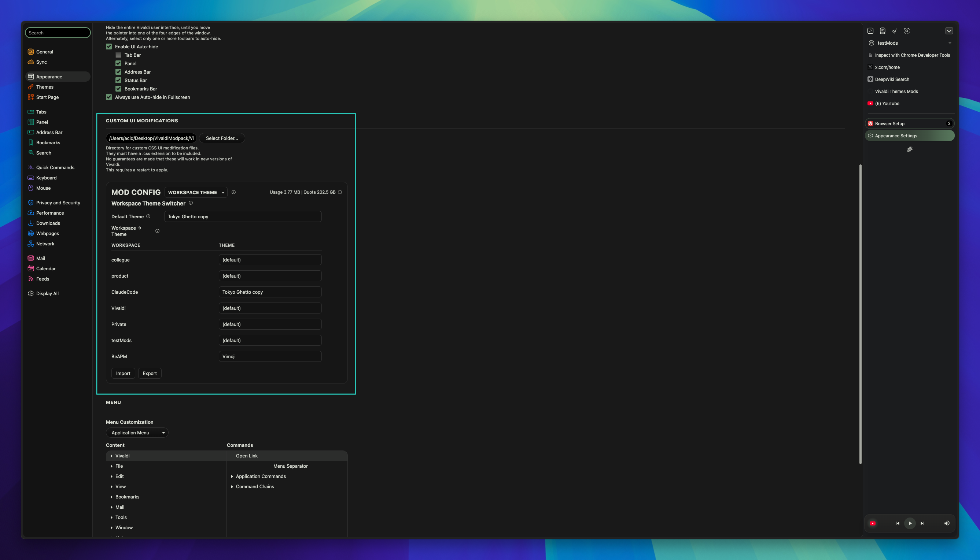Open the Network settings category
Screen dimensions: 980x560
(58, 244)
